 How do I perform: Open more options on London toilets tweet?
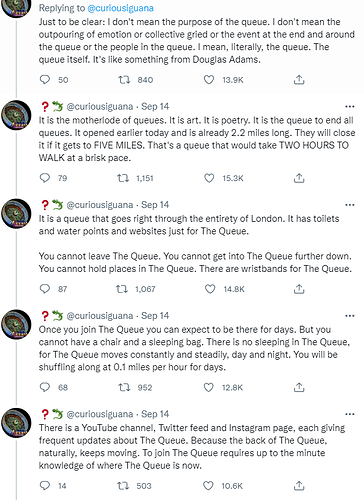[x=350, y=205]
